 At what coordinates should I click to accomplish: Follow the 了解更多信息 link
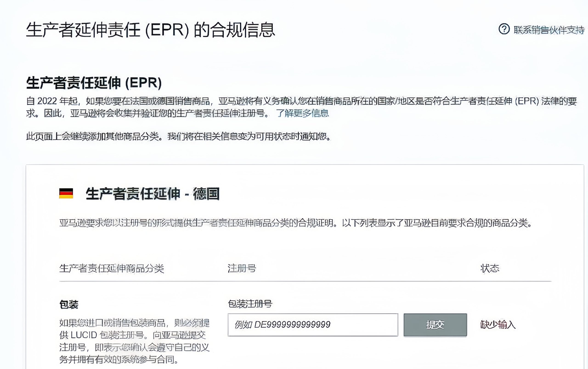(x=302, y=113)
